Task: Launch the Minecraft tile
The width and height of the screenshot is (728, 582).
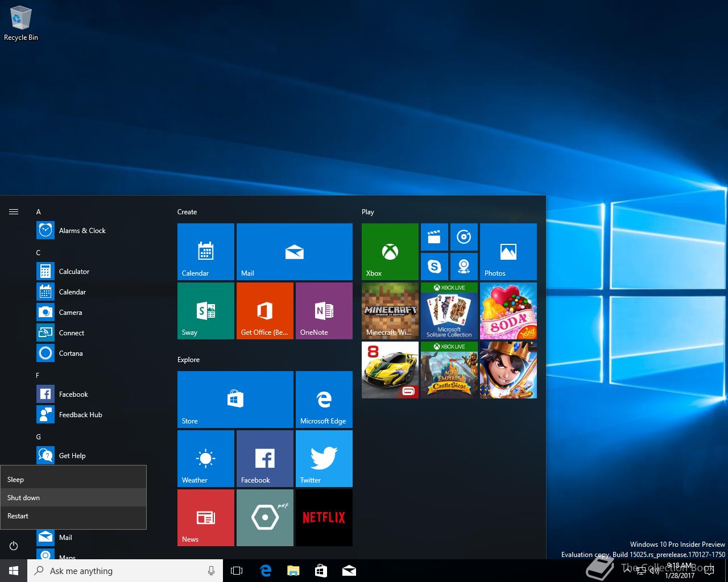Action: click(390, 311)
